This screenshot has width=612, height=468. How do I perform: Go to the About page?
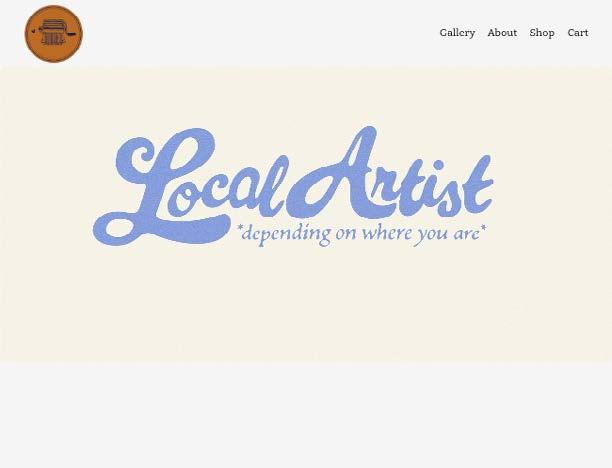tap(502, 33)
